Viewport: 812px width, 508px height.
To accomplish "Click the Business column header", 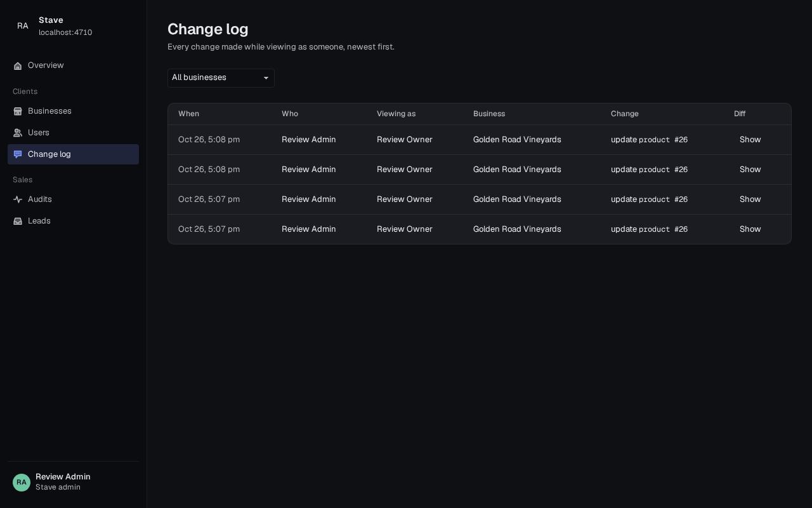I will point(489,114).
